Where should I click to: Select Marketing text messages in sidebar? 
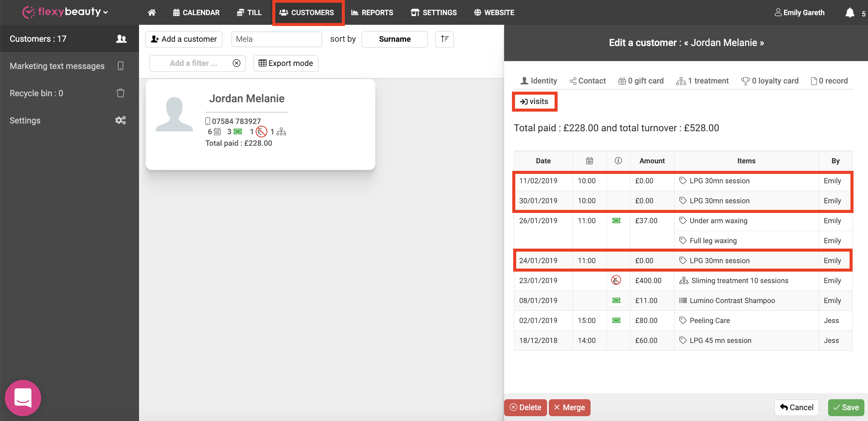[x=70, y=66]
